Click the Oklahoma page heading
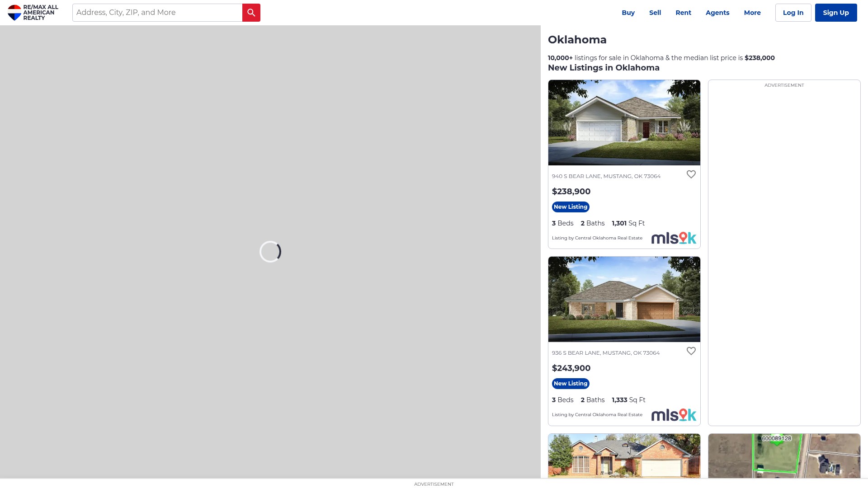The height and width of the screenshot is (488, 868). pos(577,40)
